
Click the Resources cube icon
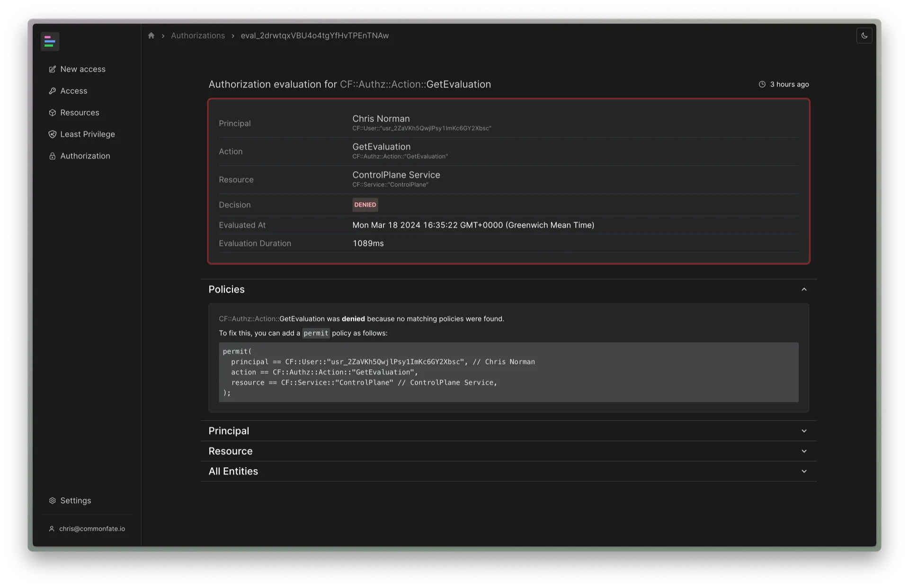[x=53, y=113]
